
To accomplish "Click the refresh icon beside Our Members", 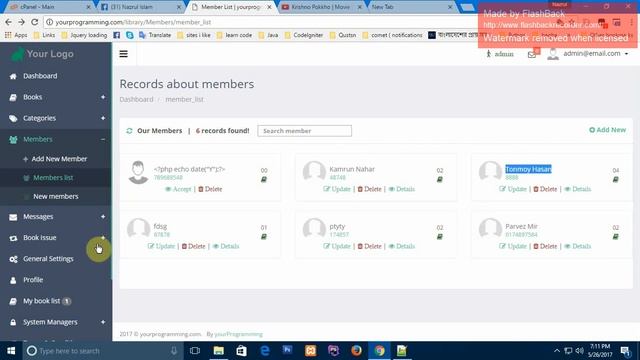I will [x=129, y=131].
